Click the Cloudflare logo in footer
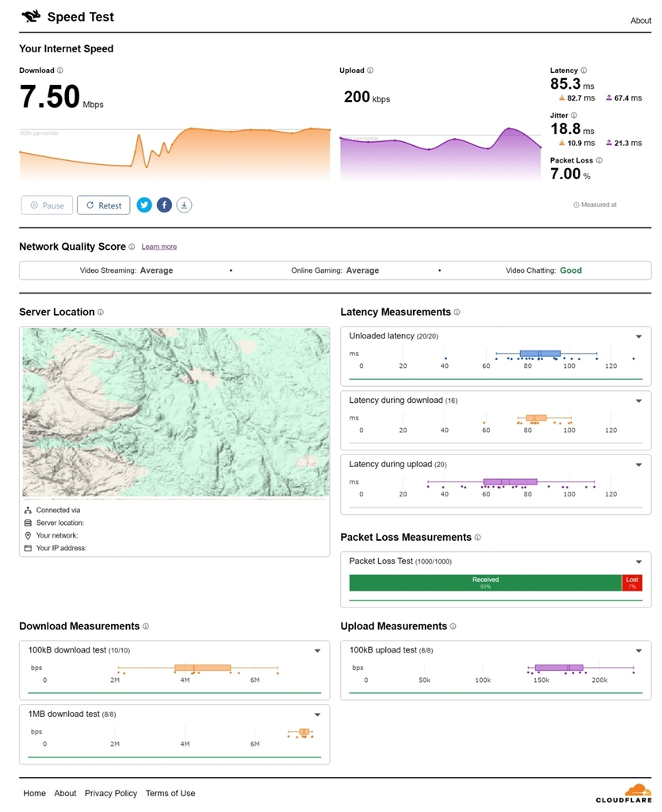662x812 pixels. (x=624, y=794)
